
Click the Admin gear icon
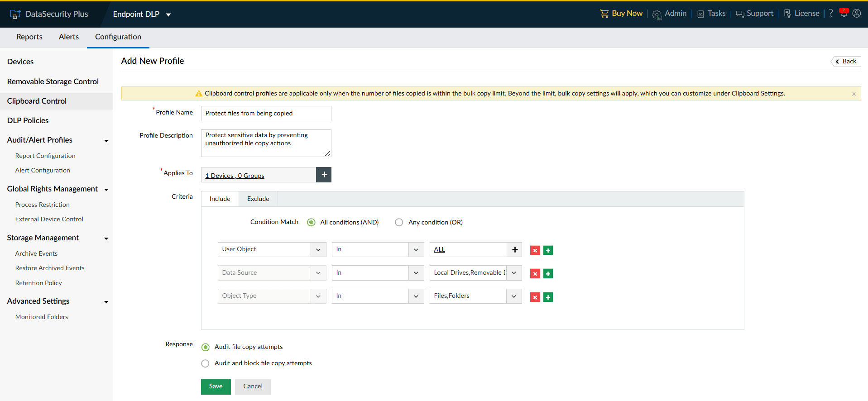tap(657, 14)
